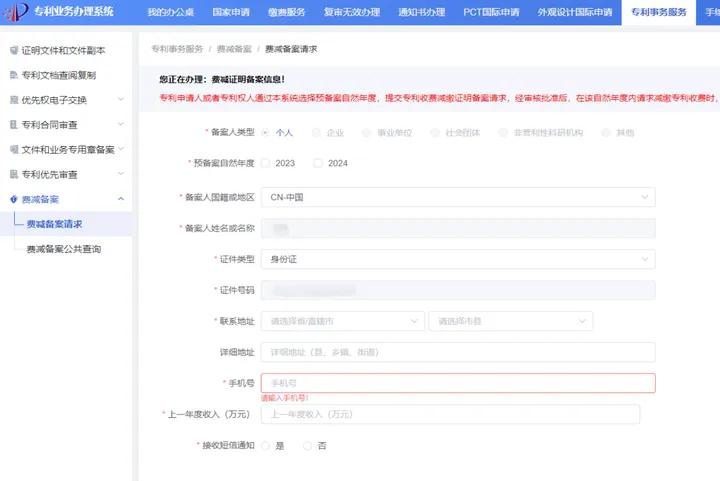This screenshot has width=720, height=481.
Task: Select the 事业单位 radio option
Action: (x=366, y=133)
